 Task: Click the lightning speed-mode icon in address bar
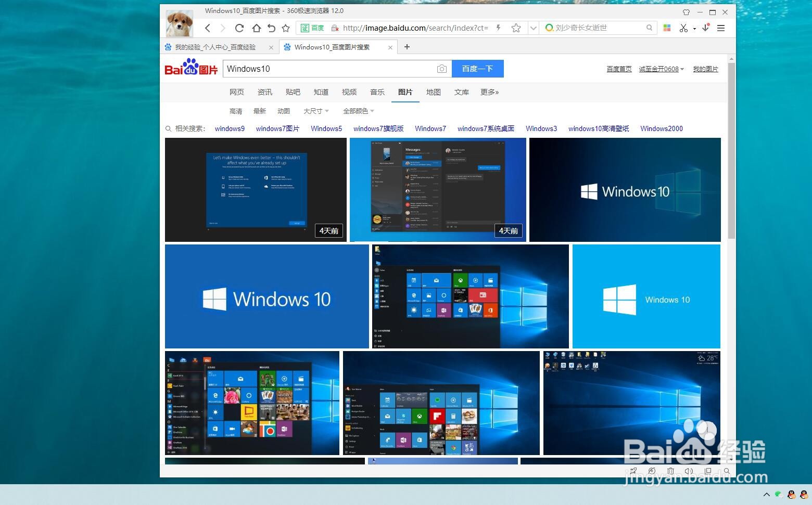498,28
